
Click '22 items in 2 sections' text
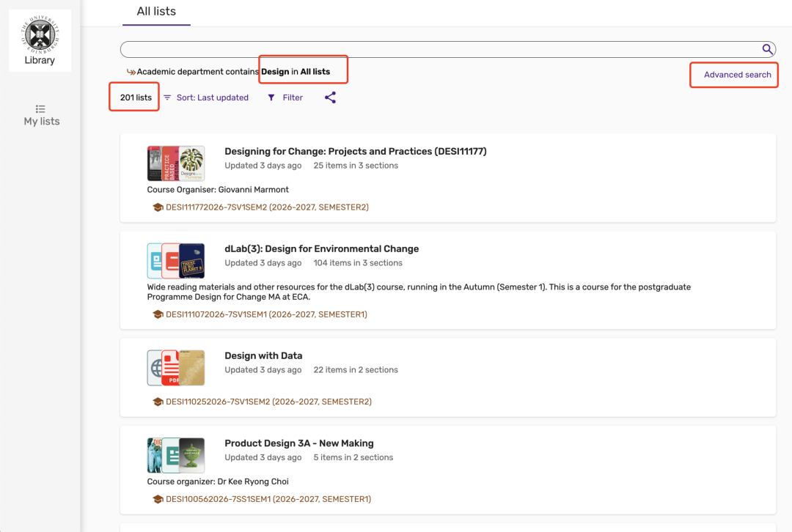pos(356,370)
